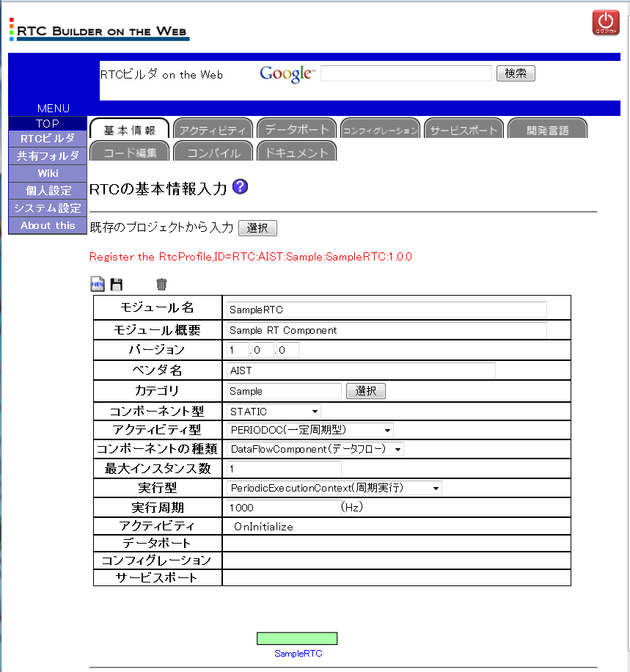Switch to the 基本情報 tab
630x672 pixels.
click(x=129, y=128)
